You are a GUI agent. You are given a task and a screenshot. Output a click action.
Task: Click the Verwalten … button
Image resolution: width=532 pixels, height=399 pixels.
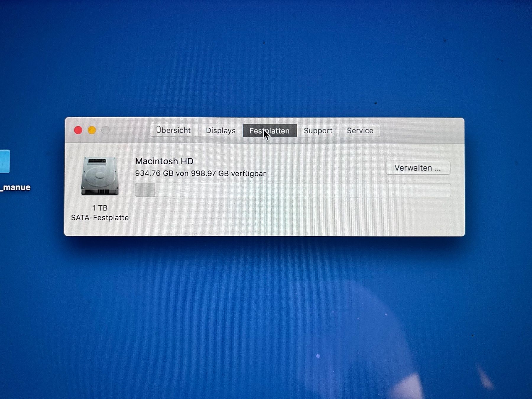point(418,168)
